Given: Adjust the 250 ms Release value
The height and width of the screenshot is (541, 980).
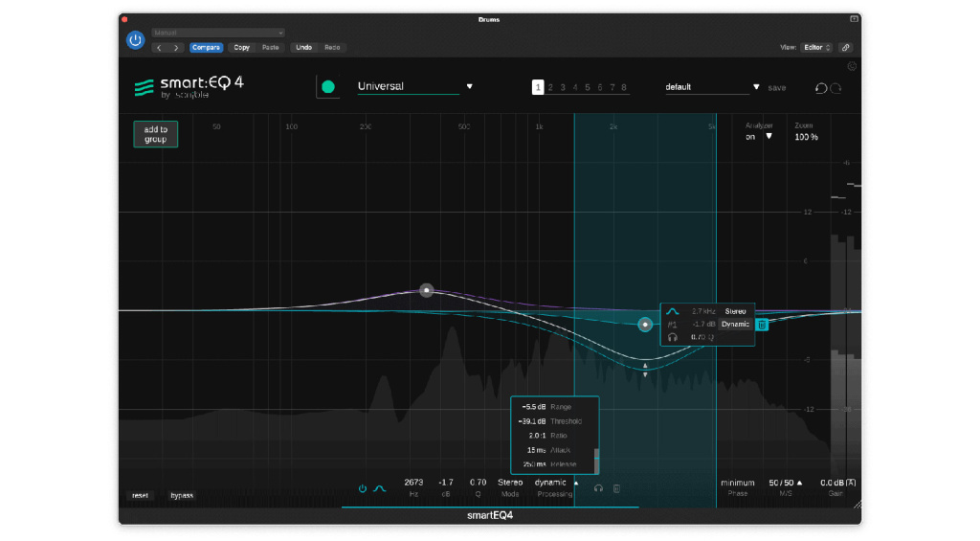Looking at the screenshot, I should point(534,464).
